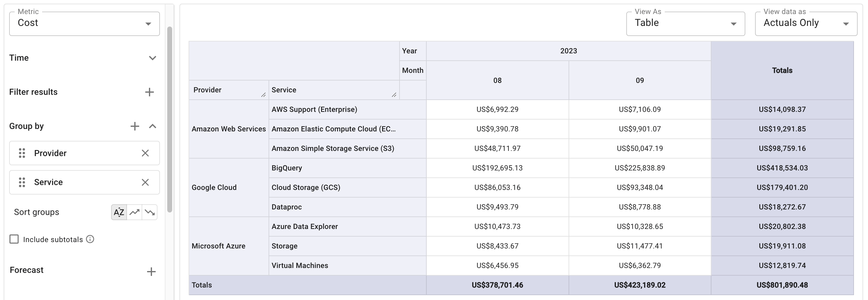Add a new Group by field

[x=135, y=126]
